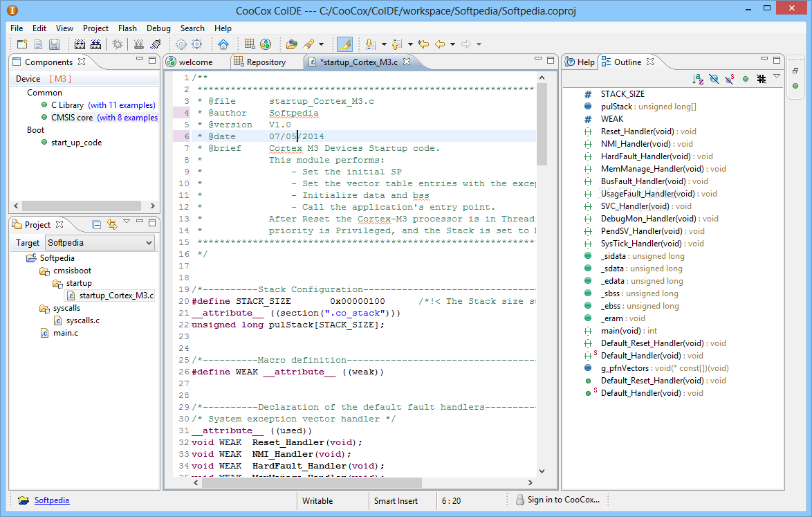This screenshot has height=517, width=812.
Task: Toggle Link with Editor in Project panel
Action: click(112, 224)
